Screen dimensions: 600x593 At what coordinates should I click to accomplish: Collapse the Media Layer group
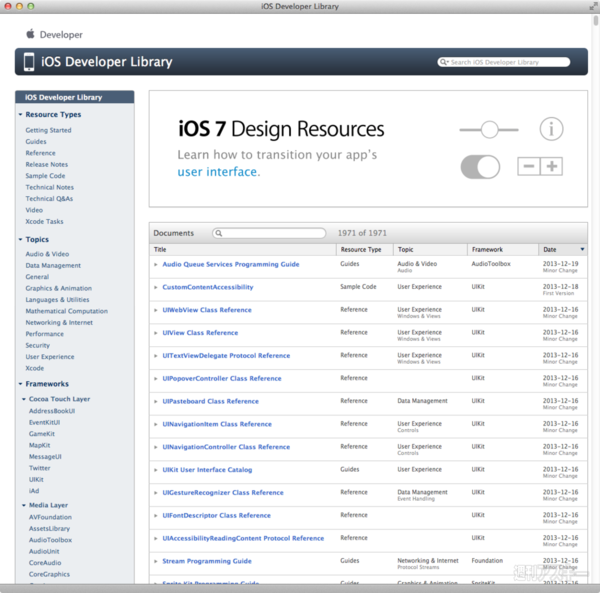coord(24,505)
